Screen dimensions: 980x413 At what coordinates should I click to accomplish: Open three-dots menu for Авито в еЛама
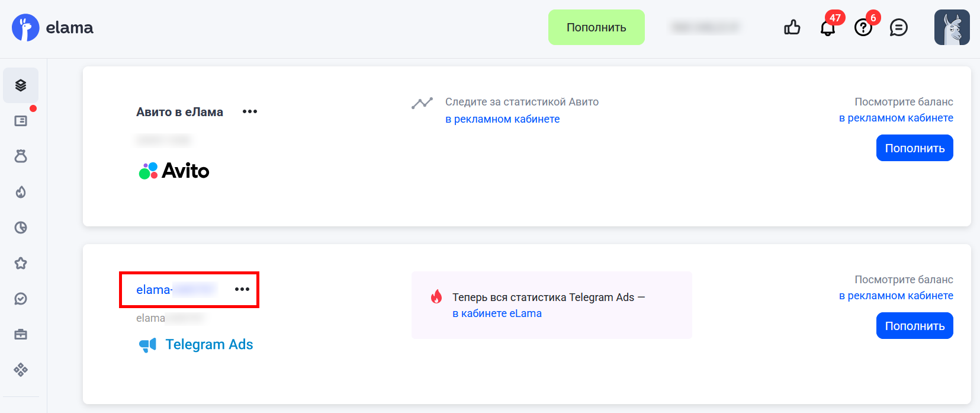(250, 111)
